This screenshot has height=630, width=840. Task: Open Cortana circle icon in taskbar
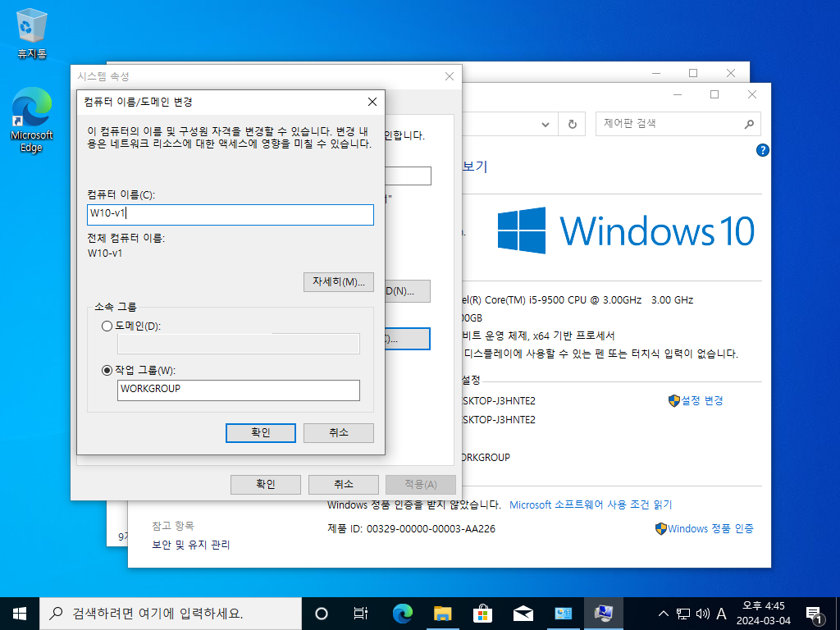(x=322, y=614)
